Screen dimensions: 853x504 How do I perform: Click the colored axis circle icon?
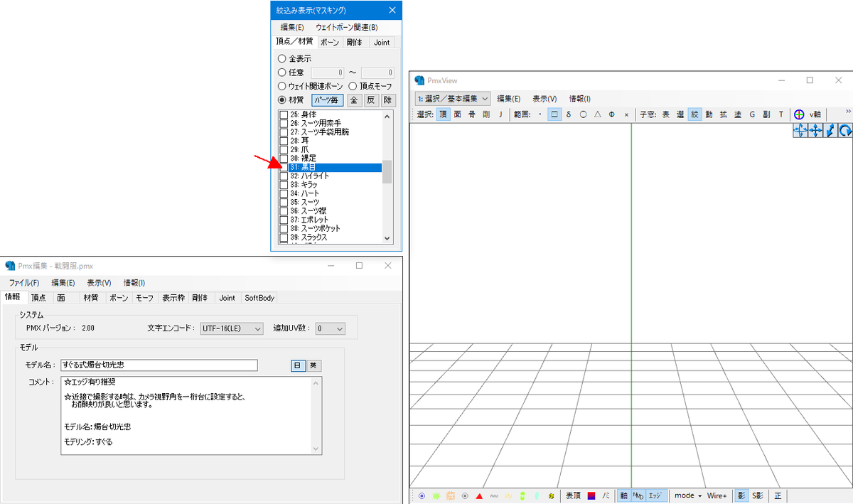799,114
